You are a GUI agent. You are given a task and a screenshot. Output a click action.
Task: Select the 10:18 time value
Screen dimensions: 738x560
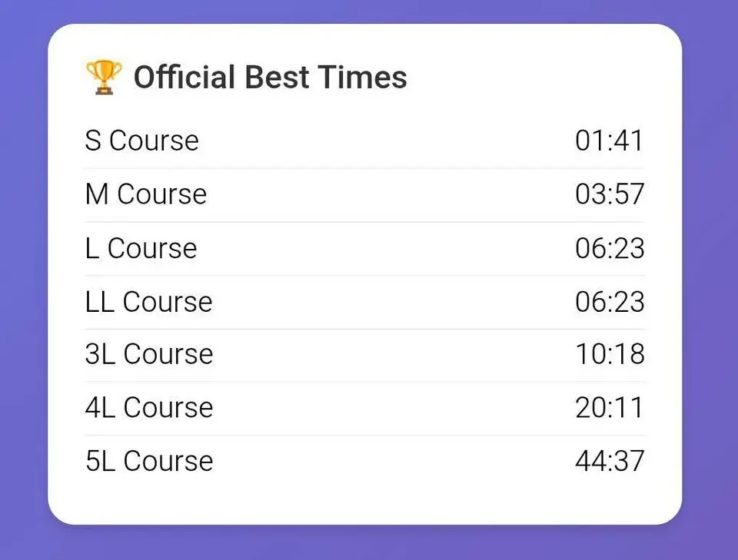tap(609, 354)
